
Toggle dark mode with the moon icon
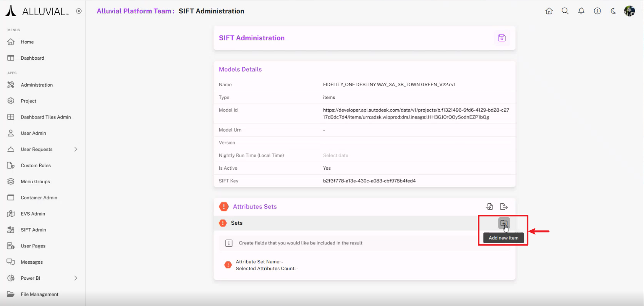click(613, 11)
